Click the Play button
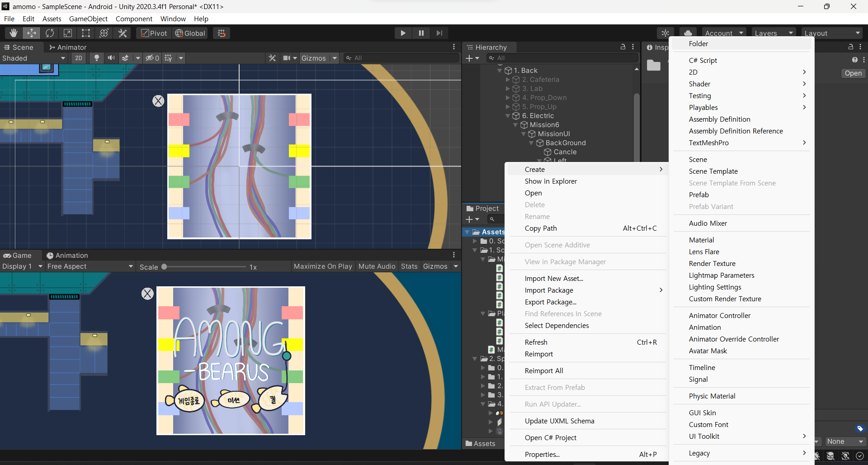The width and height of the screenshot is (868, 465). (403, 33)
